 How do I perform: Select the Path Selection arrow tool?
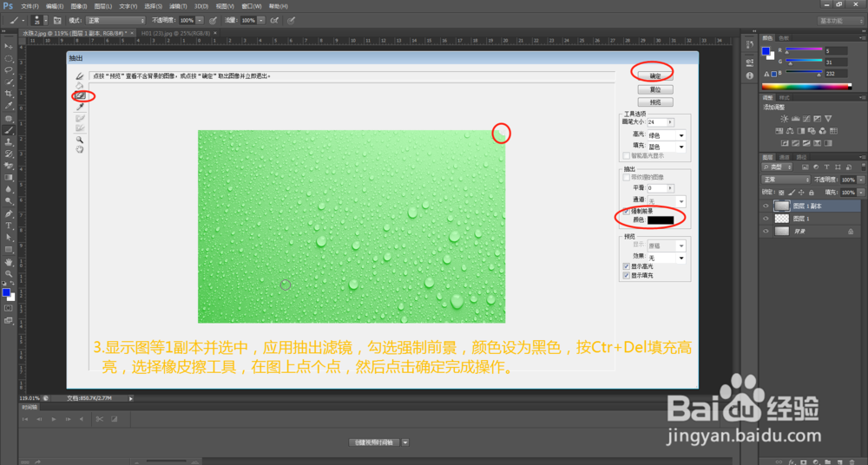(x=9, y=238)
